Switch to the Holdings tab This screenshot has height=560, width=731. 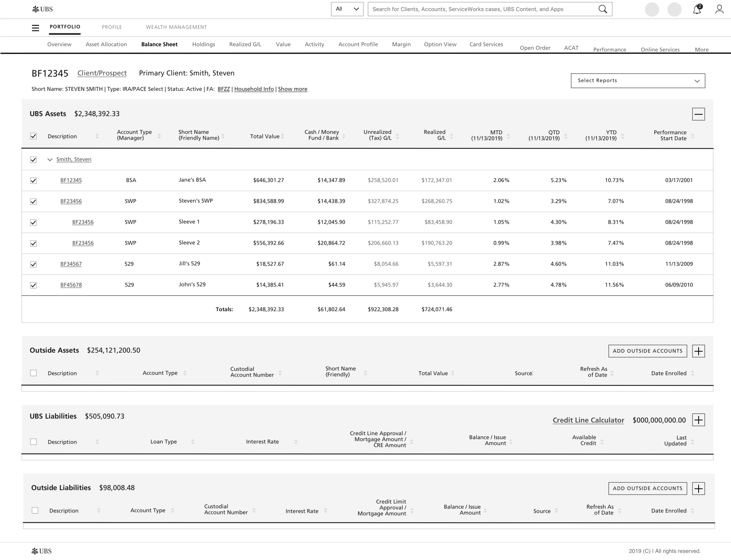coord(203,45)
